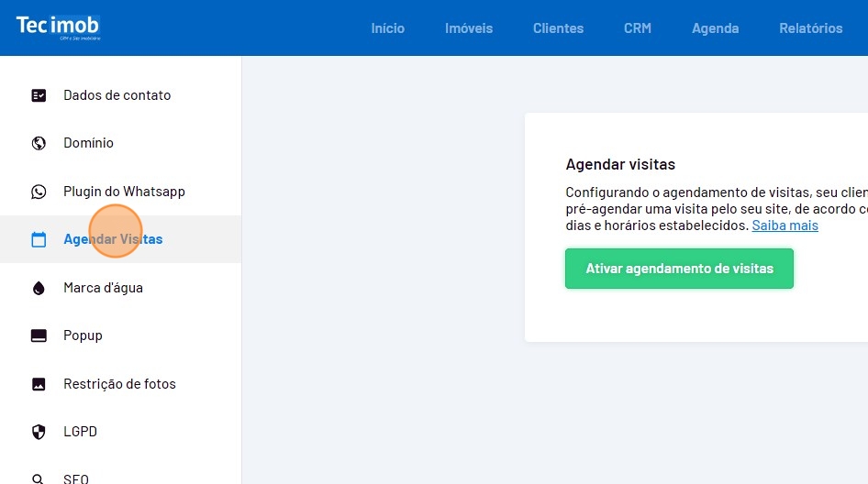Open the Relatórios menu
Screen dimensions: 868x484
click(x=810, y=28)
